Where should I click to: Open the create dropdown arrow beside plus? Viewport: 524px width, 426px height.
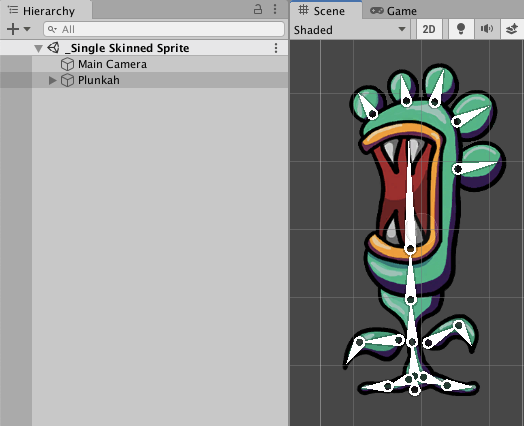click(27, 29)
